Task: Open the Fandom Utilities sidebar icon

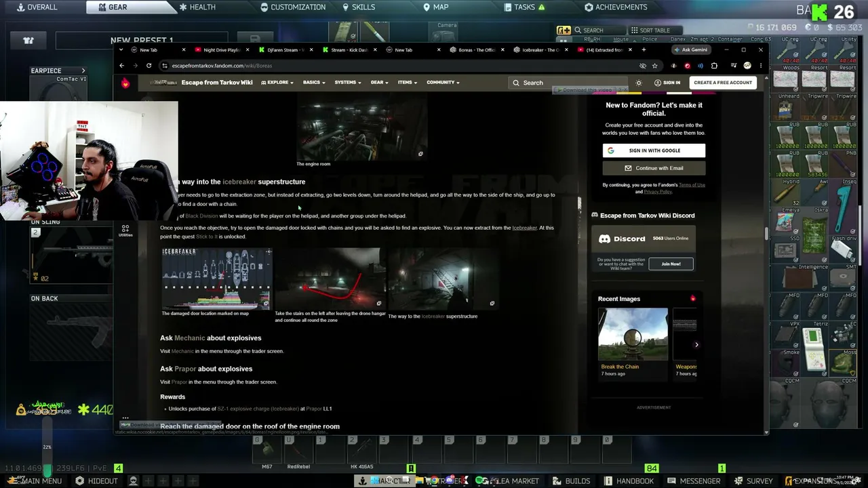Action: tap(125, 230)
